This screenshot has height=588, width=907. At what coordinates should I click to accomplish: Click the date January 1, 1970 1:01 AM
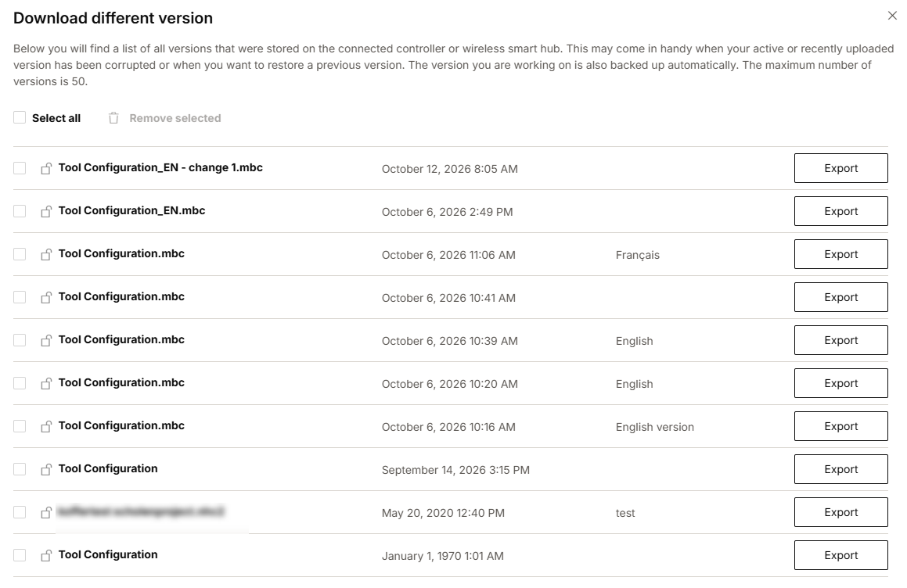coord(442,556)
